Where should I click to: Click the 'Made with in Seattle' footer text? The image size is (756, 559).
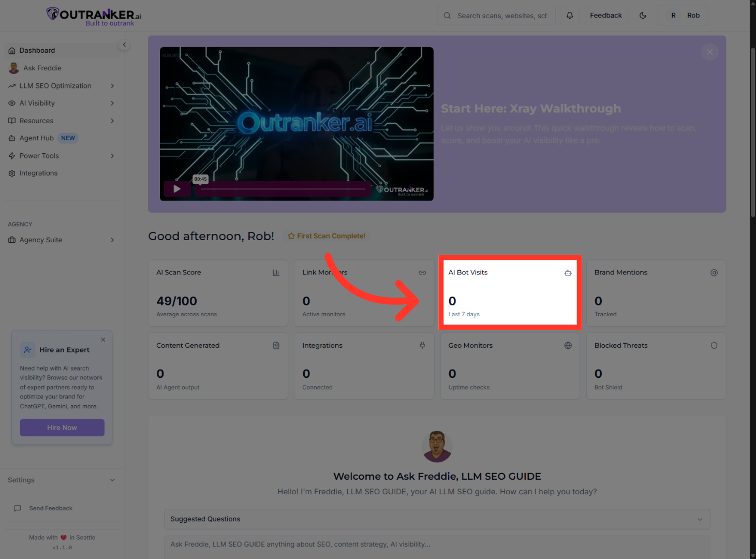click(x=62, y=538)
